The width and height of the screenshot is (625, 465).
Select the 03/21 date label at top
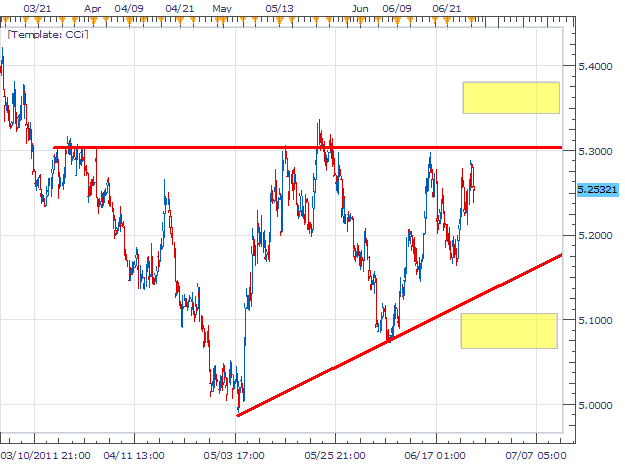(37, 8)
